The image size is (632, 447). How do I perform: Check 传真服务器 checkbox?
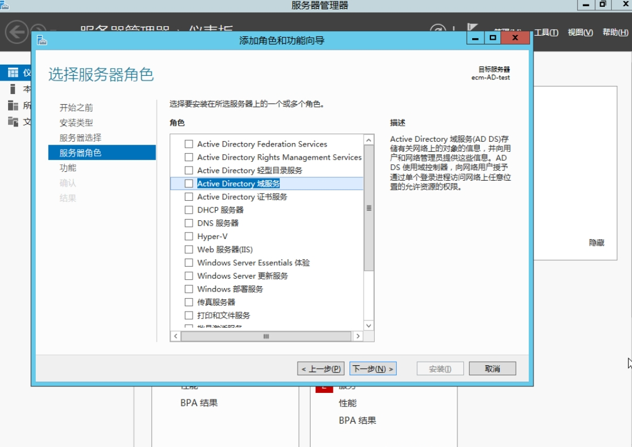[x=188, y=302]
